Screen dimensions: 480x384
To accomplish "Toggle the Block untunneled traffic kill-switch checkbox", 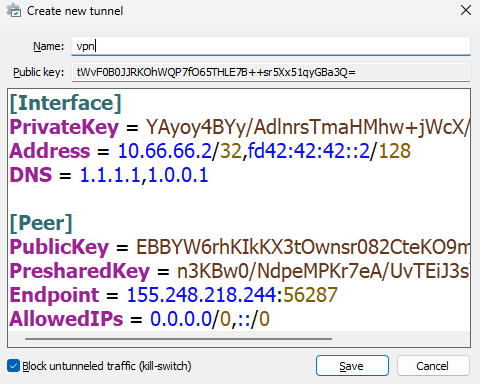I will point(13,366).
